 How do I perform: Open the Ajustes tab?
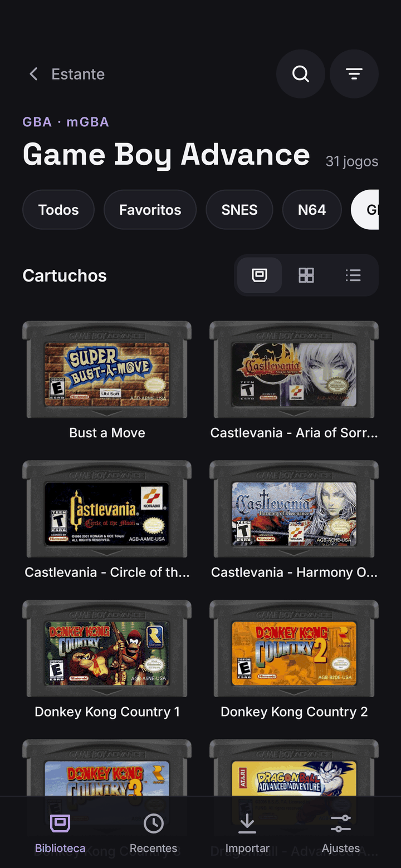(x=341, y=834)
